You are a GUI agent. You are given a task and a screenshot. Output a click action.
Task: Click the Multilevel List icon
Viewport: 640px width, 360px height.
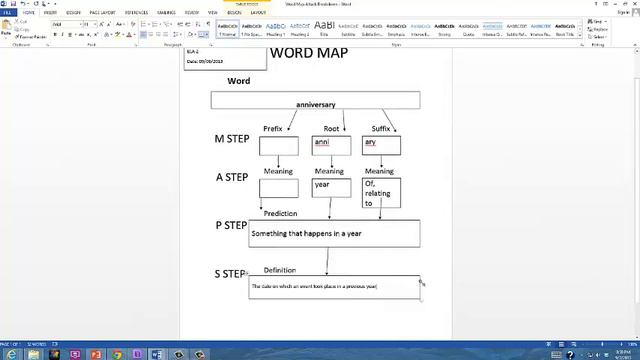click(x=167, y=24)
